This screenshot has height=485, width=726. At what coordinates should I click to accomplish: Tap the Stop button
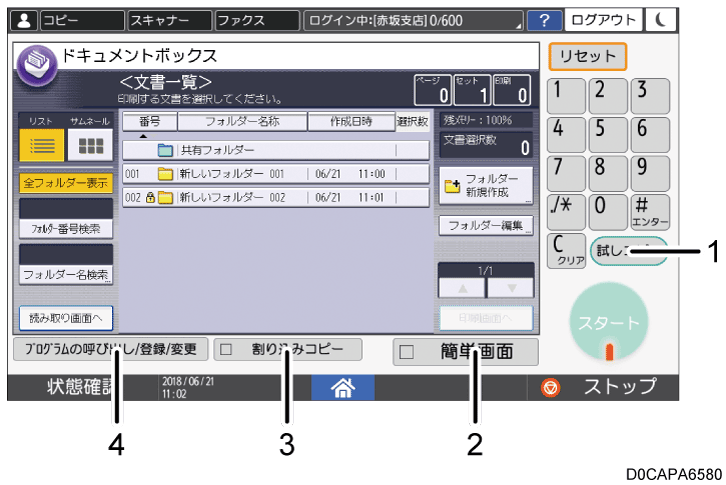603,387
